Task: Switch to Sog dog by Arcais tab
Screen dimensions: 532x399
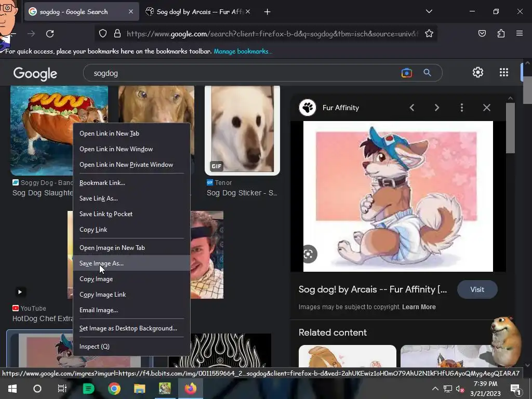Action: tap(198, 11)
